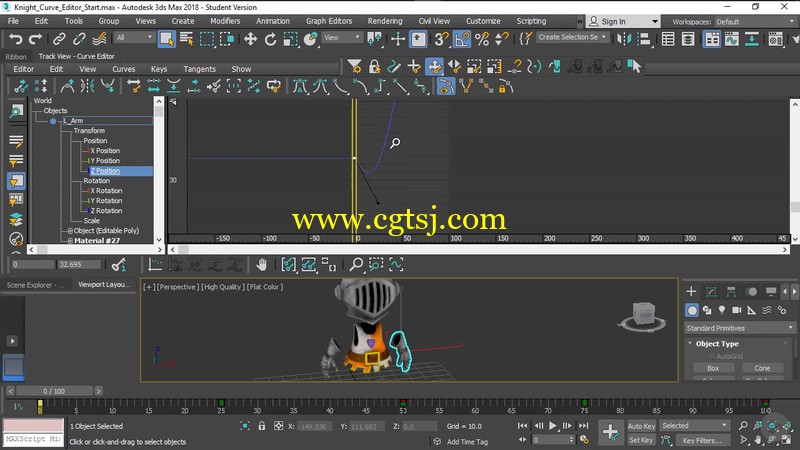Image resolution: width=800 pixels, height=450 pixels.
Task: Open the Rendering menu
Action: click(x=385, y=21)
